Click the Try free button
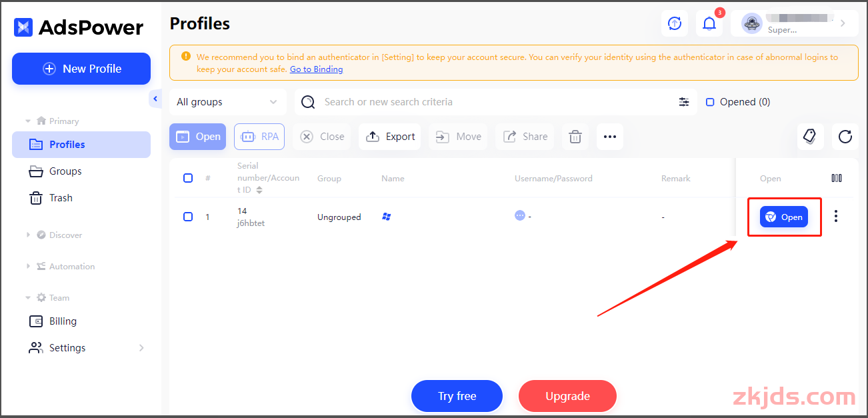Image resolution: width=868 pixels, height=418 pixels. click(457, 396)
